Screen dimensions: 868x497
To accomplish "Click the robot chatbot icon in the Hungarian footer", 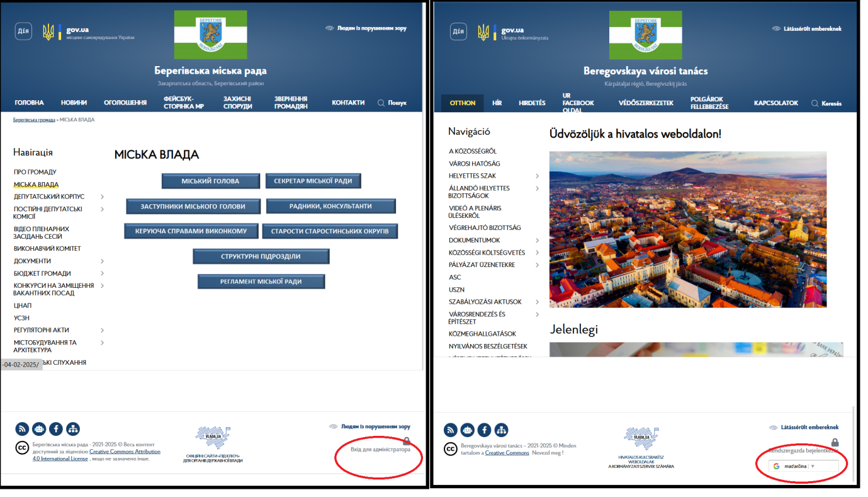I will [467, 430].
